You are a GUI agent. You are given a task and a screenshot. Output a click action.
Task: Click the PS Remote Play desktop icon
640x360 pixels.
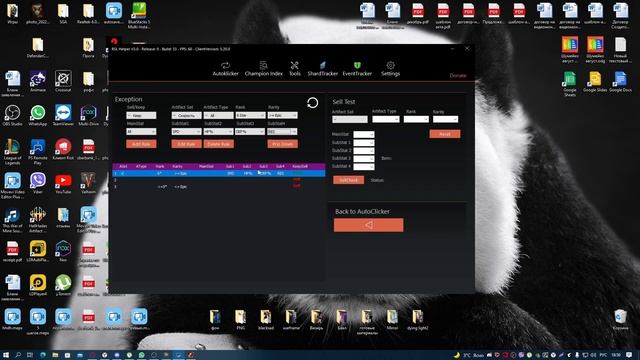(x=38, y=152)
